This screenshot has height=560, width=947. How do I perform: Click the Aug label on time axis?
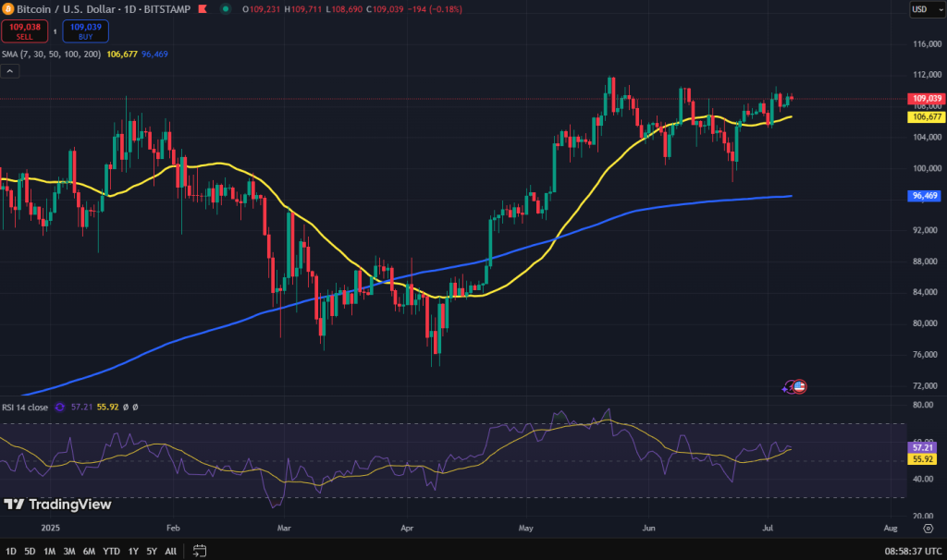[x=891, y=528]
